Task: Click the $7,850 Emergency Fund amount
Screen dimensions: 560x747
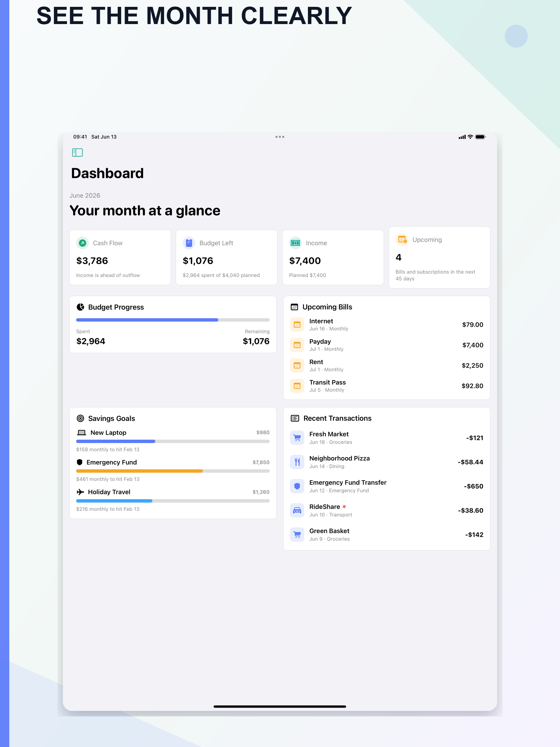Action: 261,462
